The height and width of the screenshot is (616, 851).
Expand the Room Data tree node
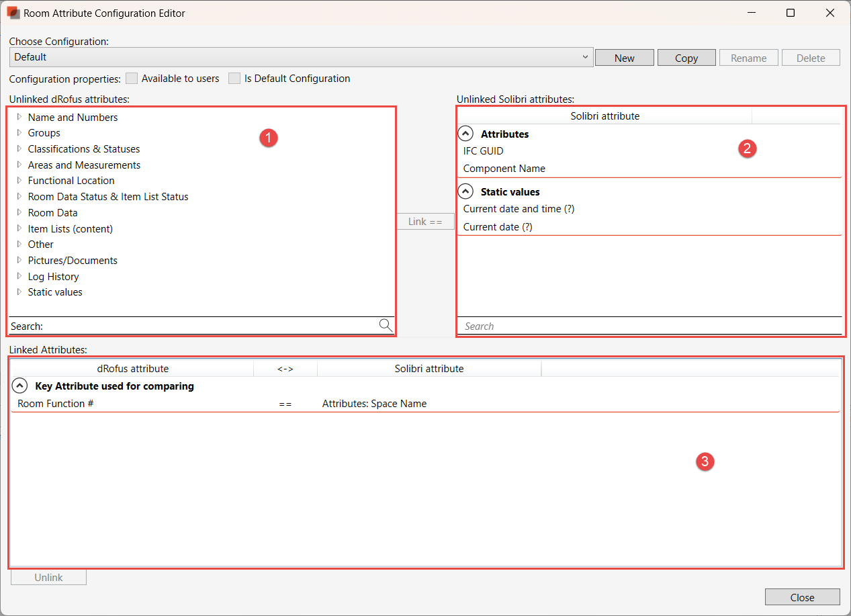point(19,212)
